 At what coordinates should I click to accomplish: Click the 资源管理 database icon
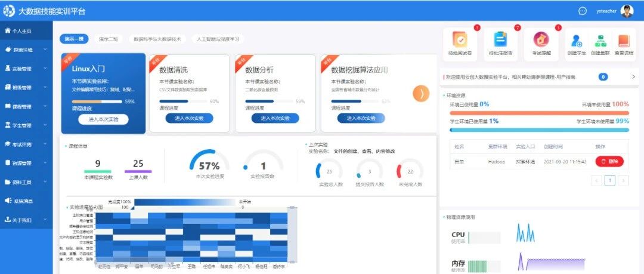tap(7, 164)
